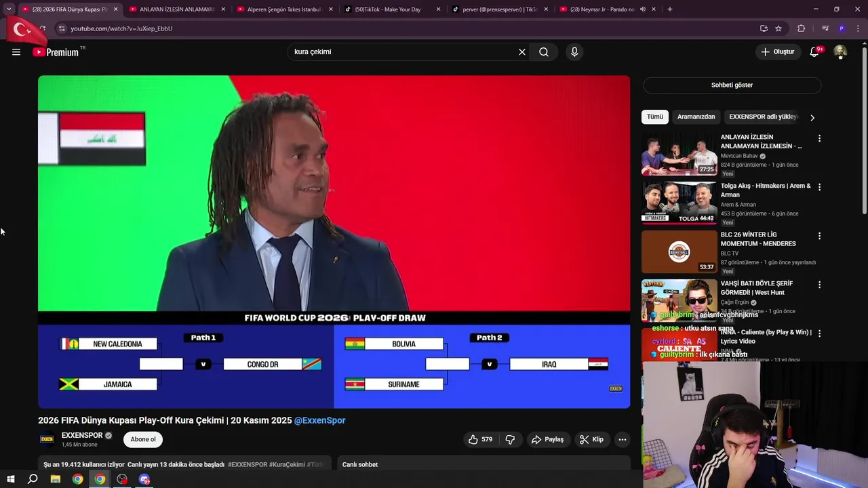Click the youtube.com address bar URL
Viewport: 868px width, 488px height.
point(121,28)
